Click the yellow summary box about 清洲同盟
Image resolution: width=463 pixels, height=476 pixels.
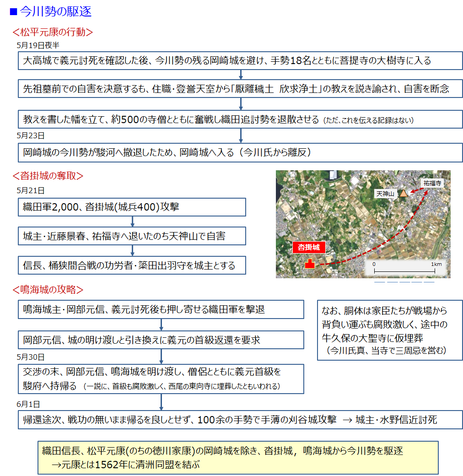click(237, 457)
